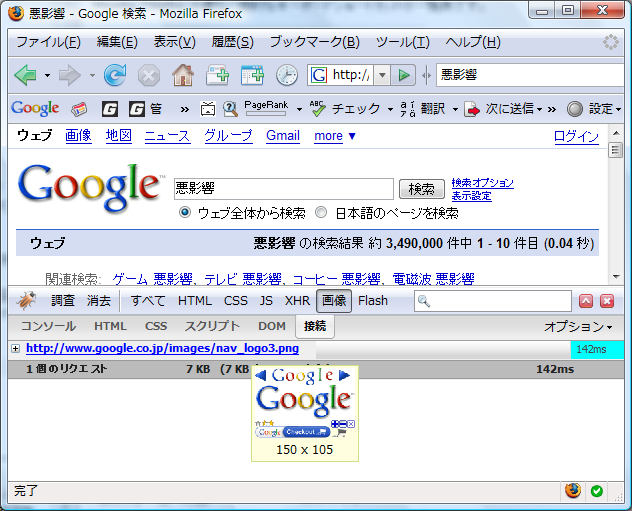The image size is (632, 511).
Task: Click the 次に送信 send-to button
Action: [499, 109]
